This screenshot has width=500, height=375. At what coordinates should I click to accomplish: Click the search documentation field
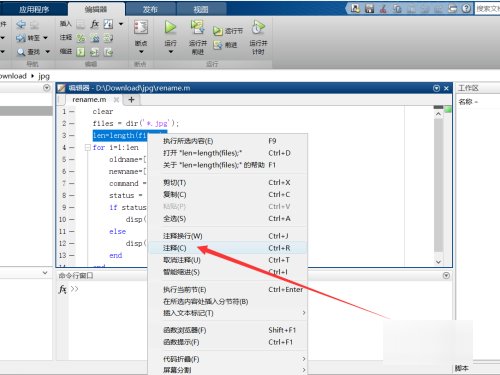click(487, 9)
